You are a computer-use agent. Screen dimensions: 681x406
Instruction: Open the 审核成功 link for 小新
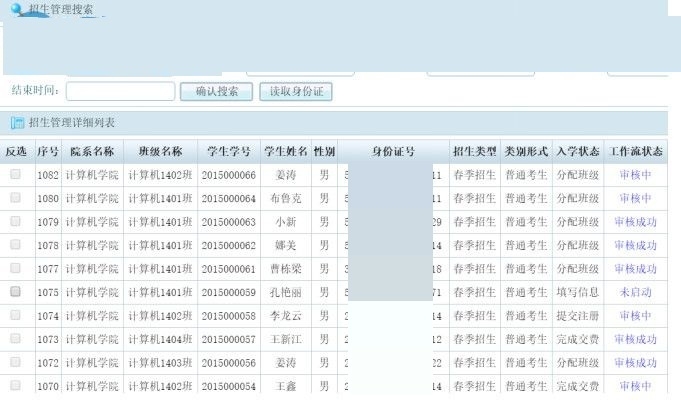pos(635,222)
